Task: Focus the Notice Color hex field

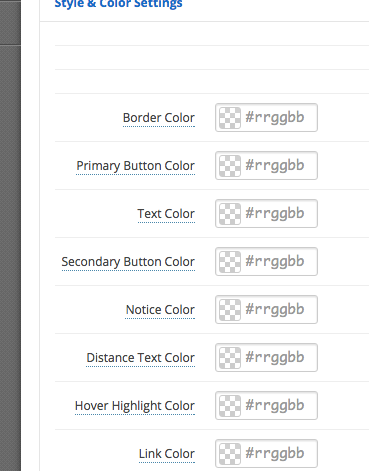Action: click(x=279, y=310)
